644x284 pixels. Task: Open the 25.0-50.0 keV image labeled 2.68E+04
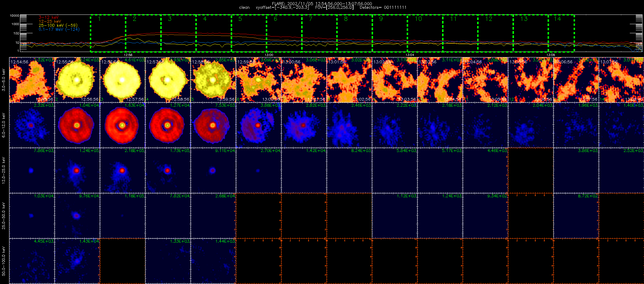[213, 216]
